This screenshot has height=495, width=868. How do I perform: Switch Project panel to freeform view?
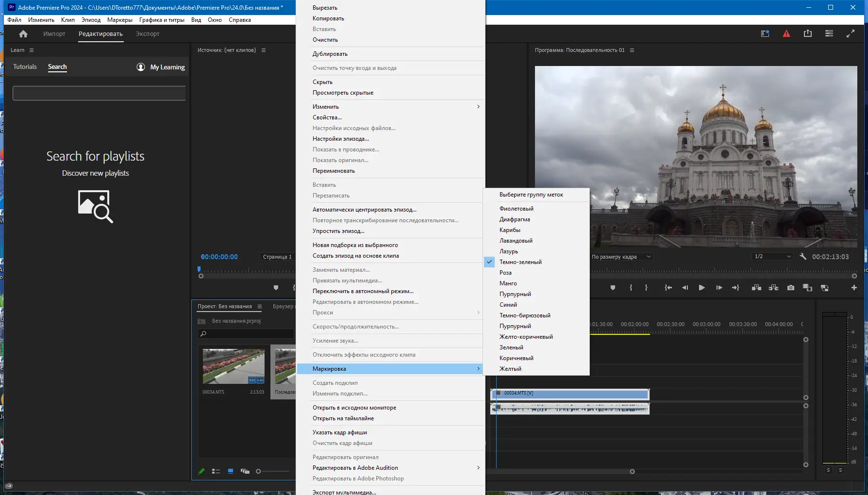point(245,471)
